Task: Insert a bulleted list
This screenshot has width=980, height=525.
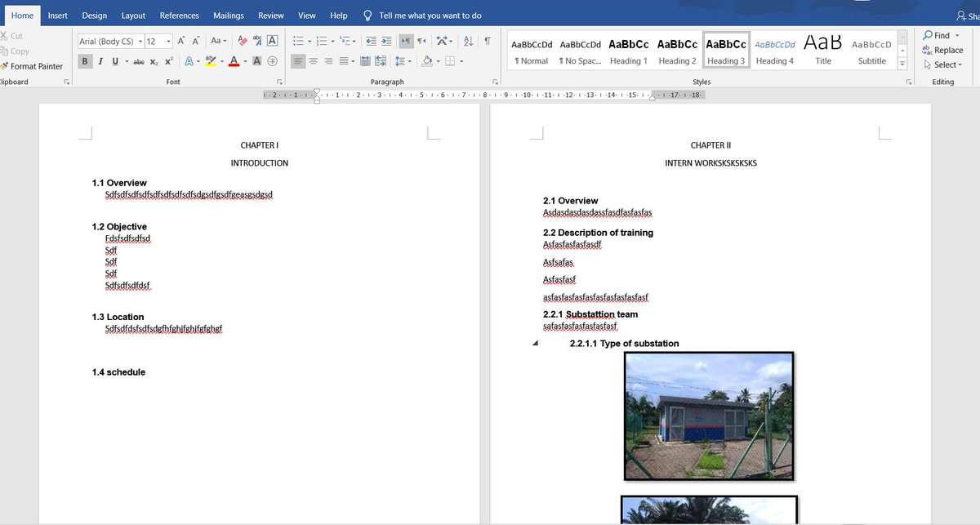Action: [x=301, y=41]
